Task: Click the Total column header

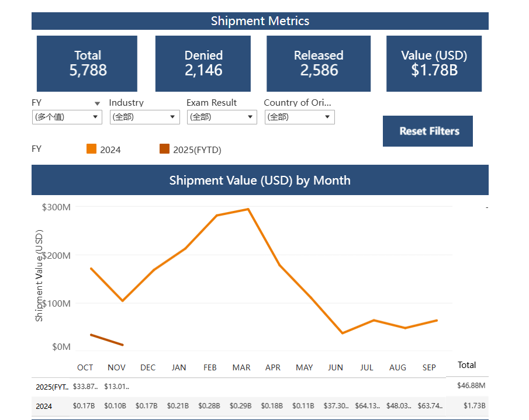Action: (466, 365)
